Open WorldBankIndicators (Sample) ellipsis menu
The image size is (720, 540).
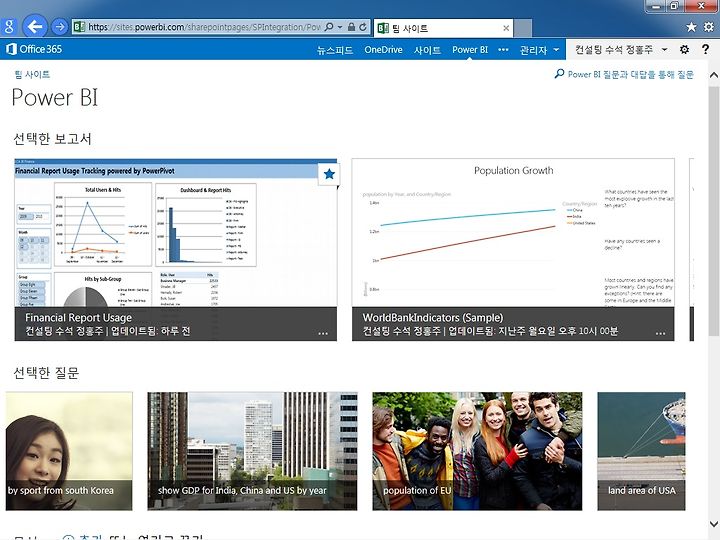(660, 333)
